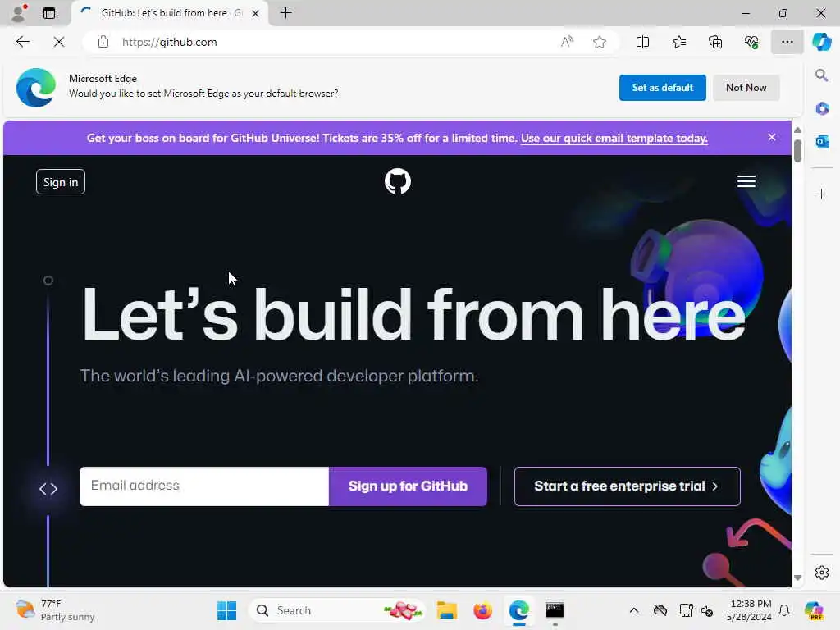Click the code brackets icon on timeline
The image size is (840, 630).
48,489
